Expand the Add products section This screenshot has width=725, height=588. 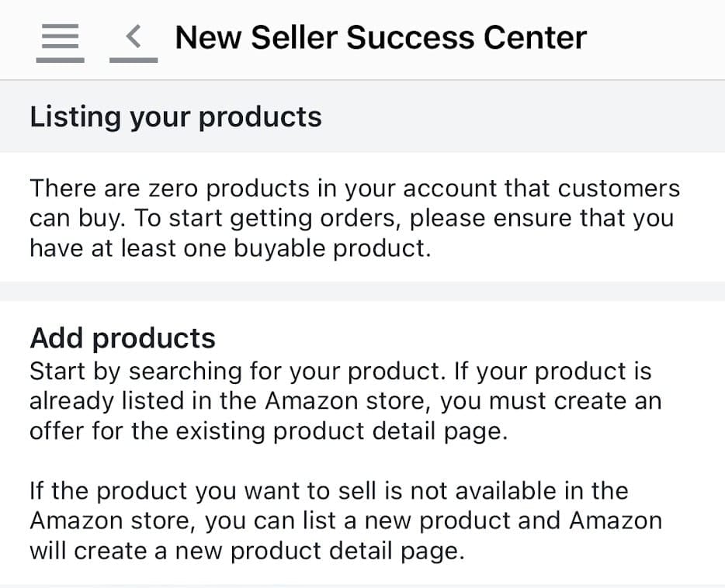(123, 337)
